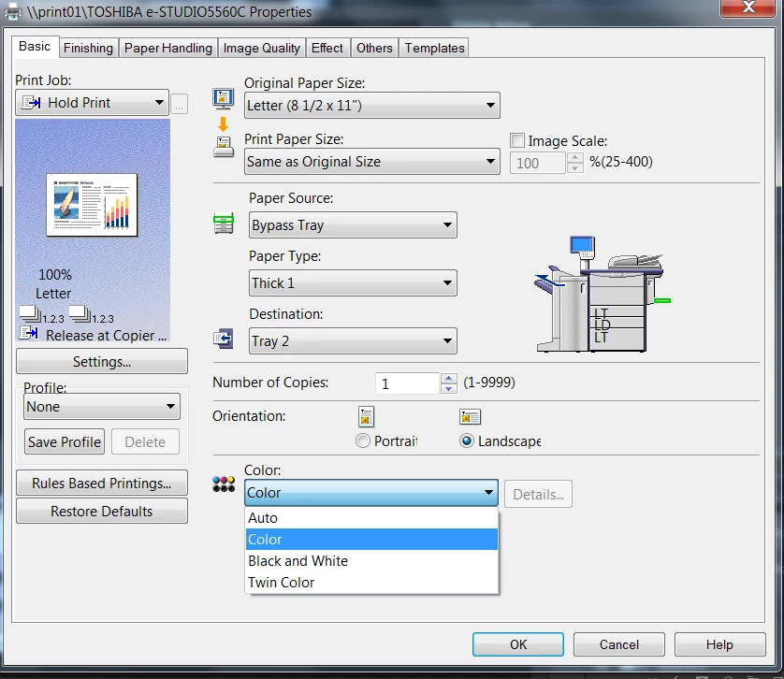This screenshot has height=679, width=784.
Task: Click the CMYK color dots icon
Action: click(x=224, y=484)
